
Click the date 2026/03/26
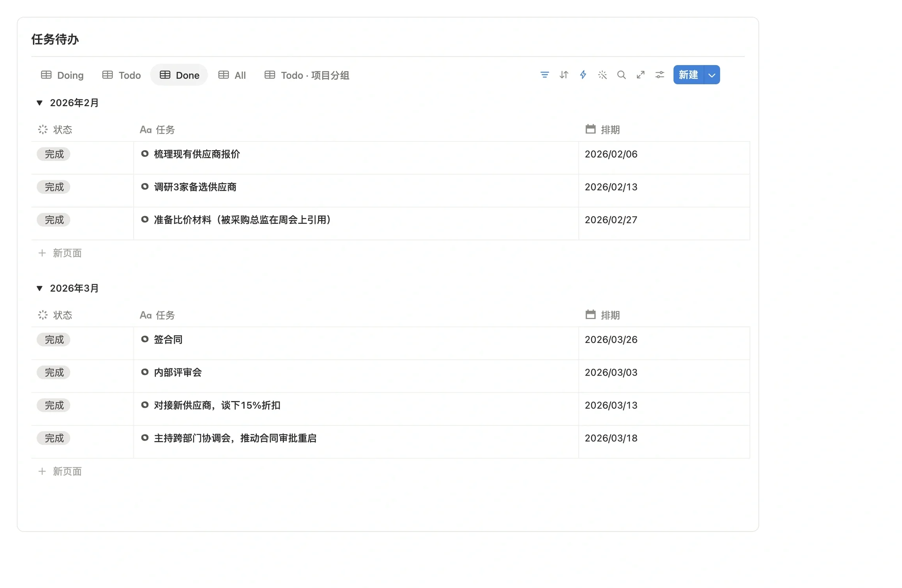tap(611, 339)
